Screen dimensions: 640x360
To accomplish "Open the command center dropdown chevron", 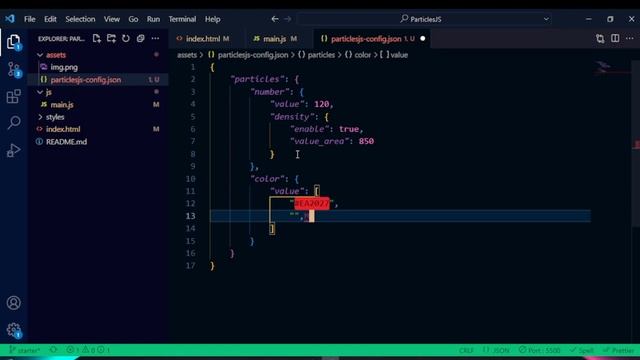I will [546, 19].
